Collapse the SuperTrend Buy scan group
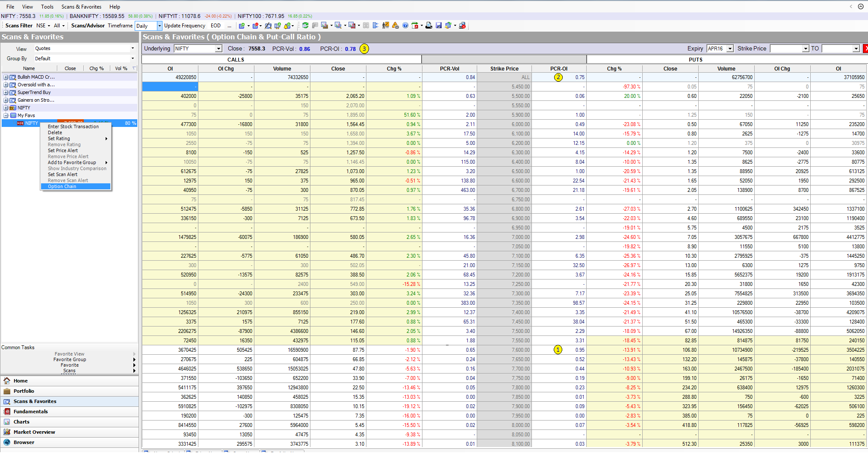The image size is (868, 453). point(6,92)
